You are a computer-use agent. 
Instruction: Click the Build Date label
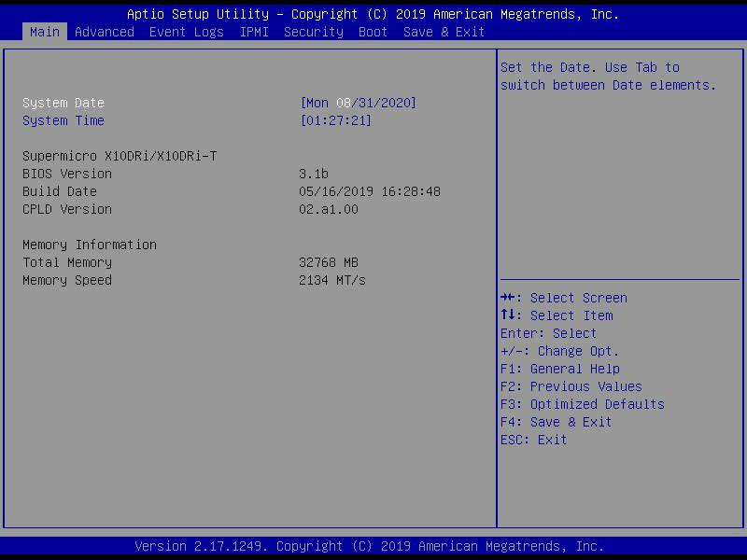60,191
